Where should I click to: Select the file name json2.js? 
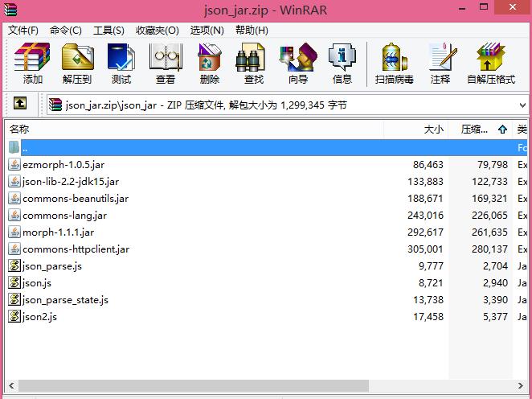(x=39, y=317)
